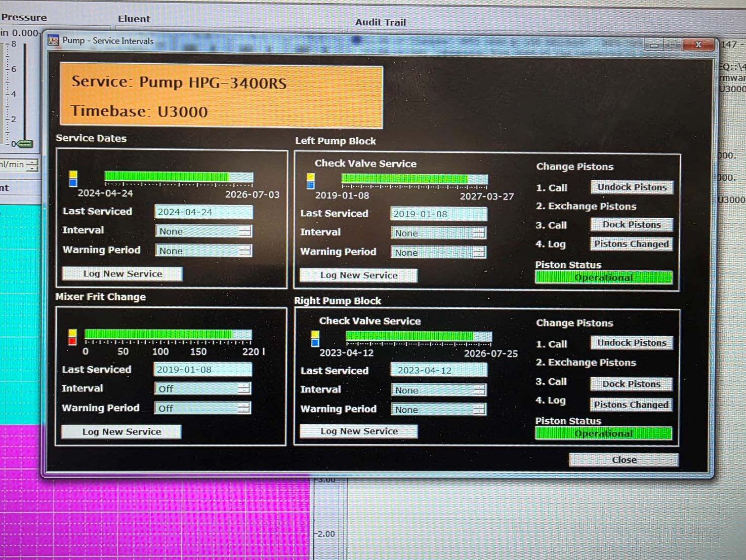Image resolution: width=746 pixels, height=560 pixels.
Task: Click Log New Service in Left Pump Block
Action: 359,275
